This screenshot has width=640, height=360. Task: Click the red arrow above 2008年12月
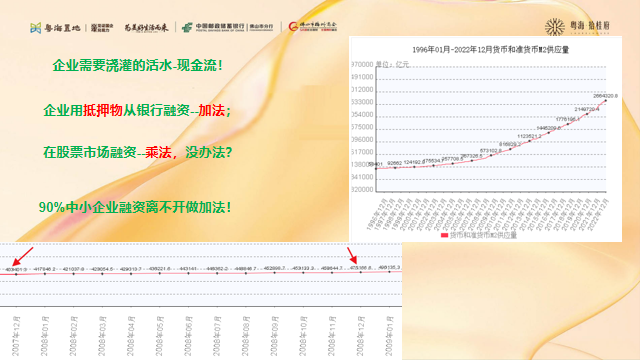coord(352,255)
